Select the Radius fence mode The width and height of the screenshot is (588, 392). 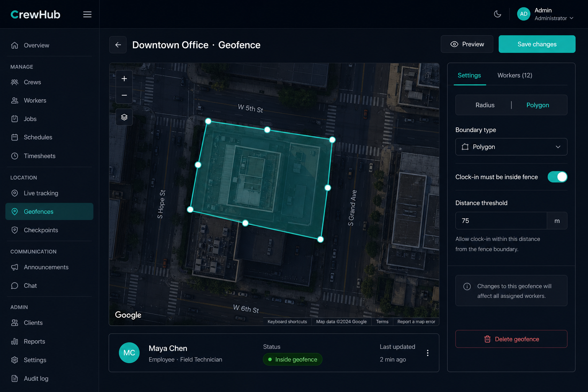(485, 105)
